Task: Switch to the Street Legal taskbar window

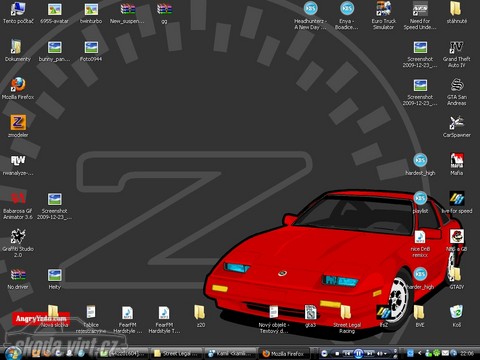Action: click(x=177, y=353)
